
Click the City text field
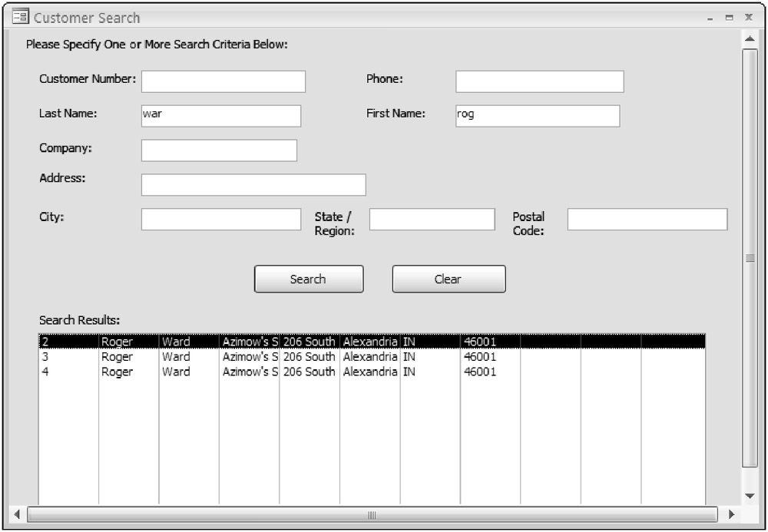pos(221,220)
